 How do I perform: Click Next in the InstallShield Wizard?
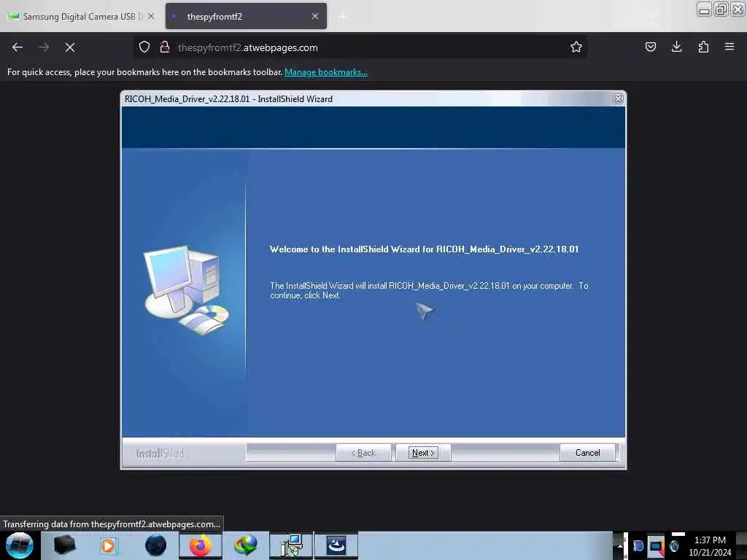pos(423,452)
